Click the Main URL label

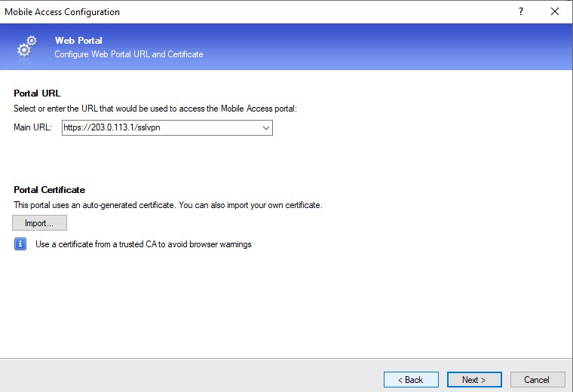33,128
